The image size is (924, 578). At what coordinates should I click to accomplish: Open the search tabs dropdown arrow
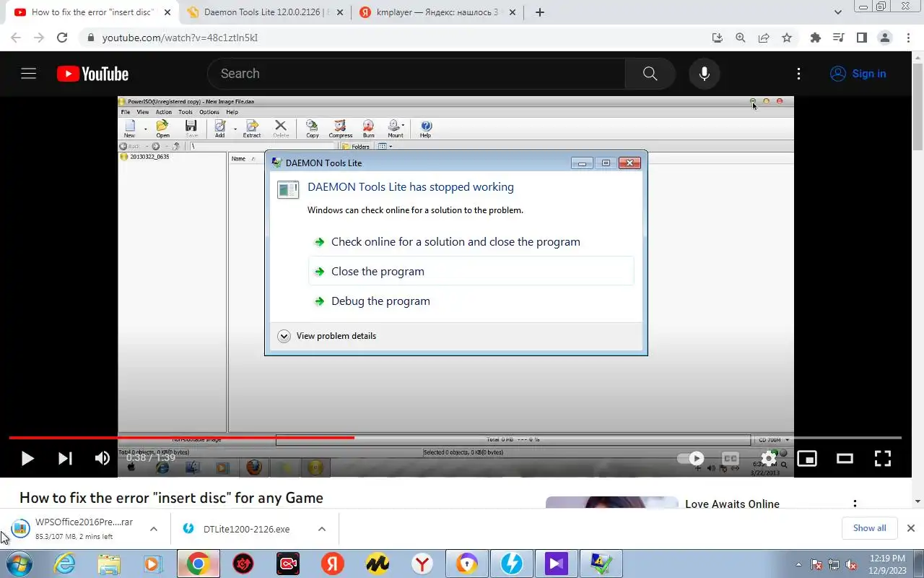point(837,12)
